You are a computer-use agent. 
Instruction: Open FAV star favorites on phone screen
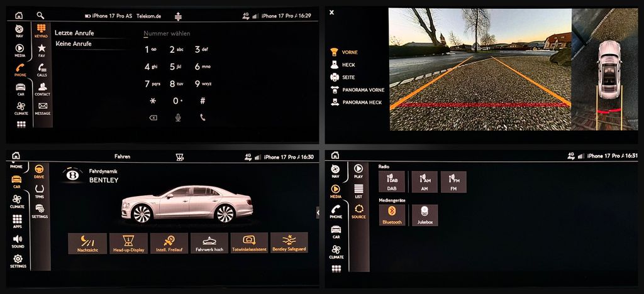pyautogui.click(x=42, y=50)
